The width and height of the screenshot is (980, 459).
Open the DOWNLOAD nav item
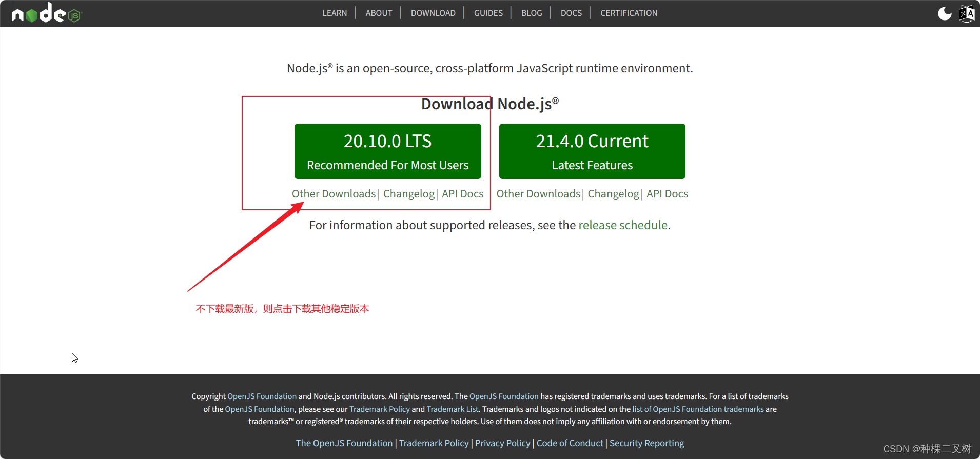pyautogui.click(x=433, y=13)
